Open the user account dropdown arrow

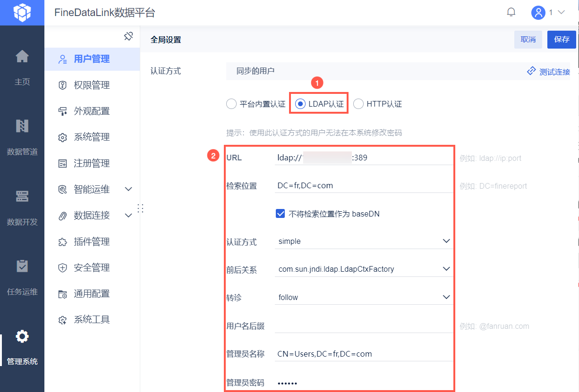click(x=561, y=12)
